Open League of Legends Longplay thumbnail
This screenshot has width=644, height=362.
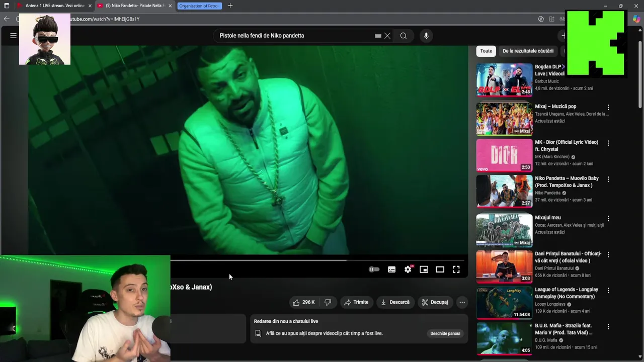tap(504, 303)
